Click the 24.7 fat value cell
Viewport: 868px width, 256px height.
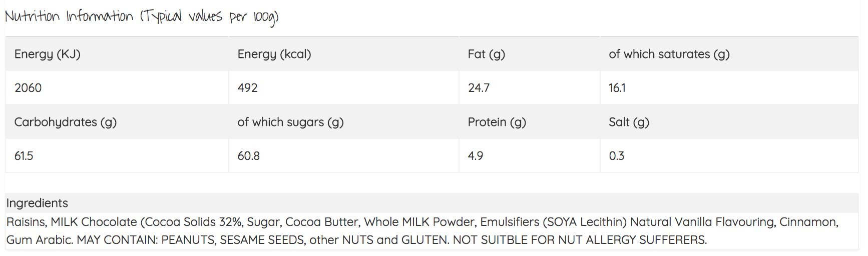(479, 88)
